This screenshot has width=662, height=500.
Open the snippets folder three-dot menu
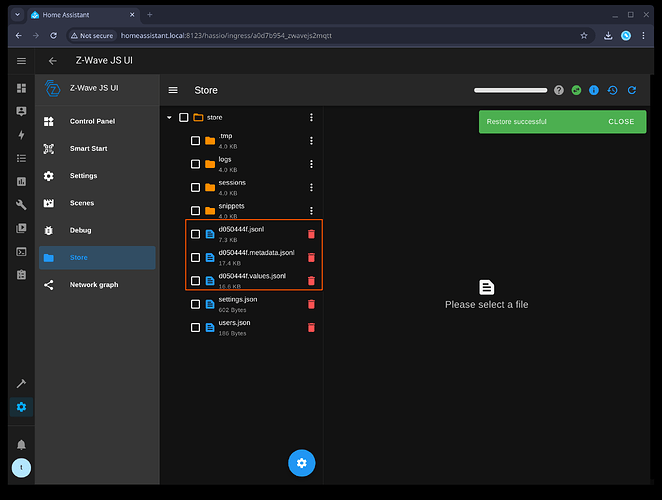[311, 210]
